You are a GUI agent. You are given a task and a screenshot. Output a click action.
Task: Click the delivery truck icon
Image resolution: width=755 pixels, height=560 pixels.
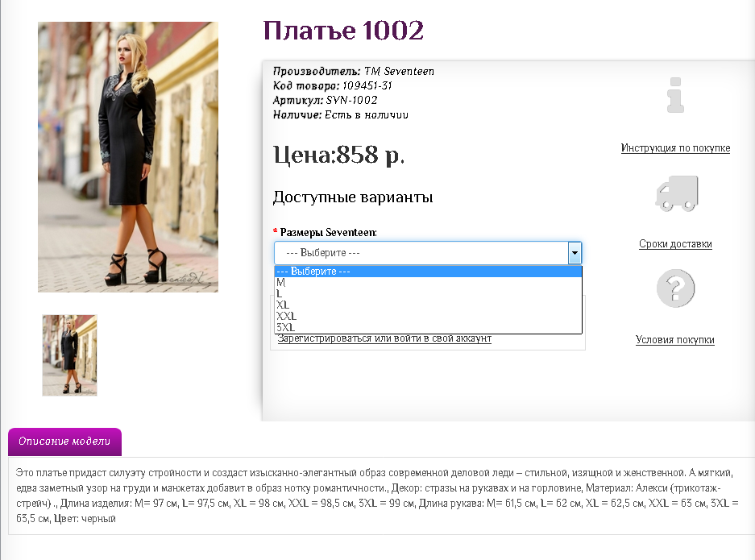pyautogui.click(x=676, y=194)
